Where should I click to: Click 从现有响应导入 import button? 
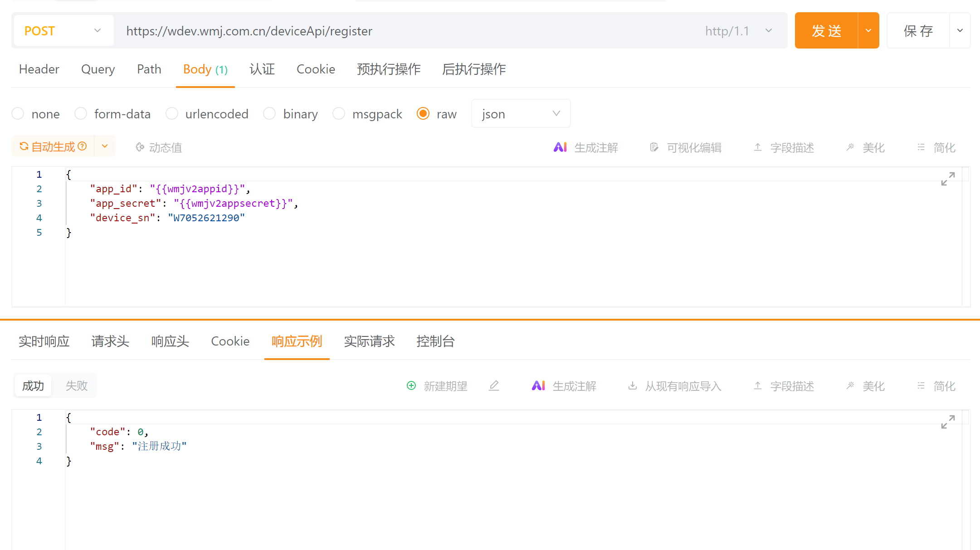[674, 386]
